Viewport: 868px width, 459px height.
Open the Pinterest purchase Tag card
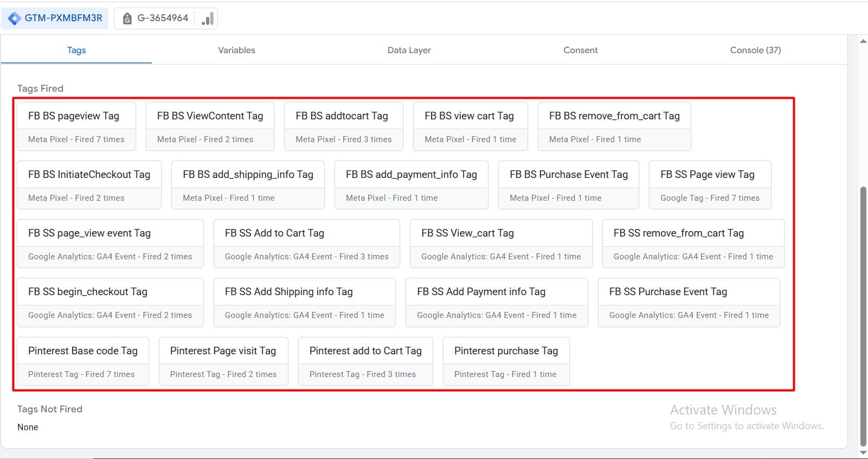pos(506,361)
